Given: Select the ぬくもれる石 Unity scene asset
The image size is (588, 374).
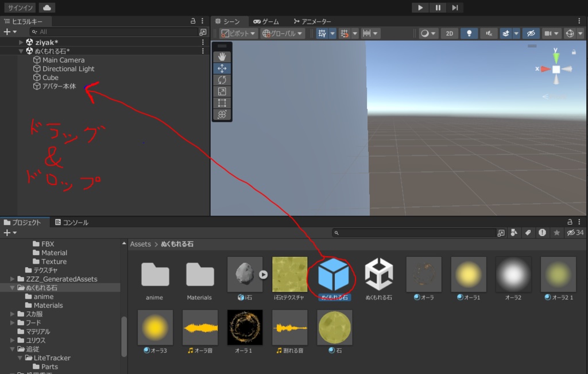Looking at the screenshot, I should (x=379, y=278).
